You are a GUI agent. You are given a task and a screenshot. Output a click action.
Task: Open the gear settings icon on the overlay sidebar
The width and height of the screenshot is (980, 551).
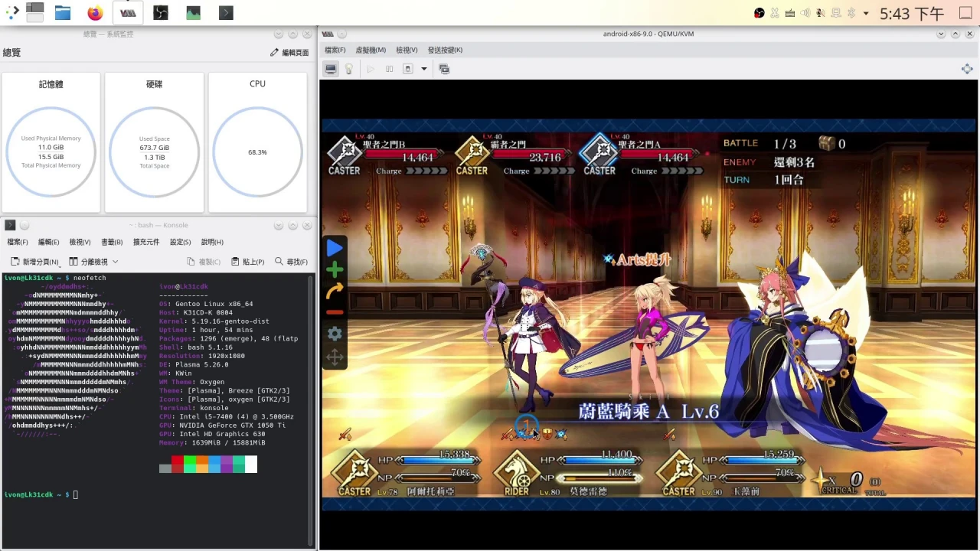tap(335, 333)
